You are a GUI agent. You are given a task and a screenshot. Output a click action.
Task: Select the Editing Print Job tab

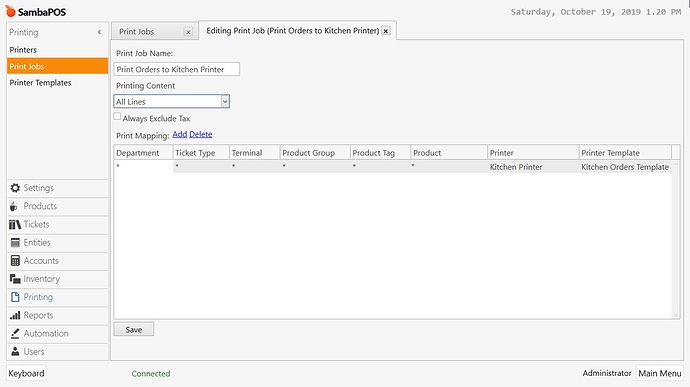coord(293,31)
